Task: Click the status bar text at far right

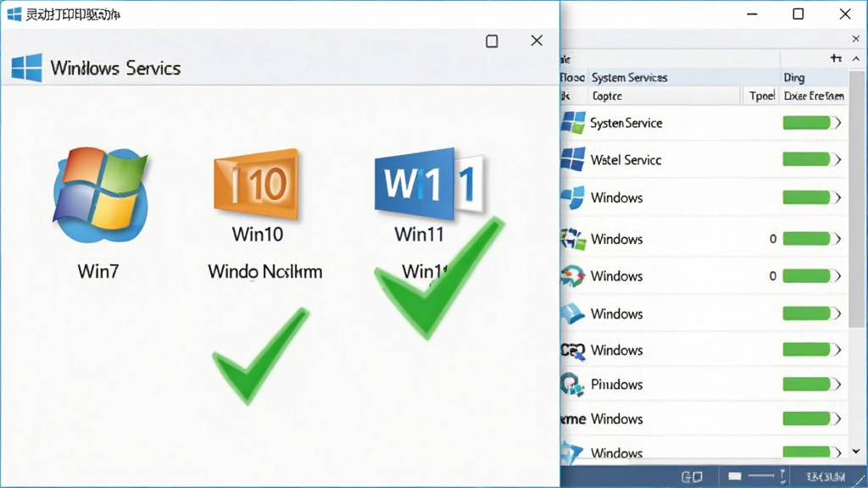Action: click(826, 476)
